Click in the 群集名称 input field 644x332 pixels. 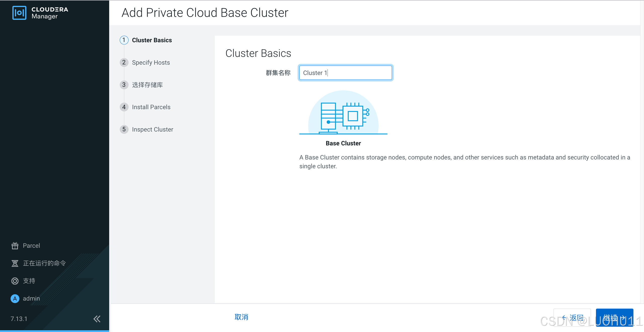345,73
